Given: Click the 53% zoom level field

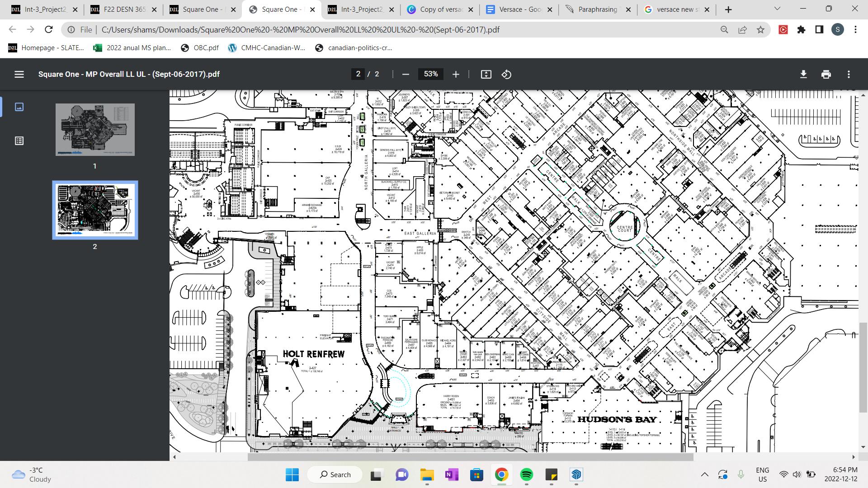Looking at the screenshot, I should 431,74.
